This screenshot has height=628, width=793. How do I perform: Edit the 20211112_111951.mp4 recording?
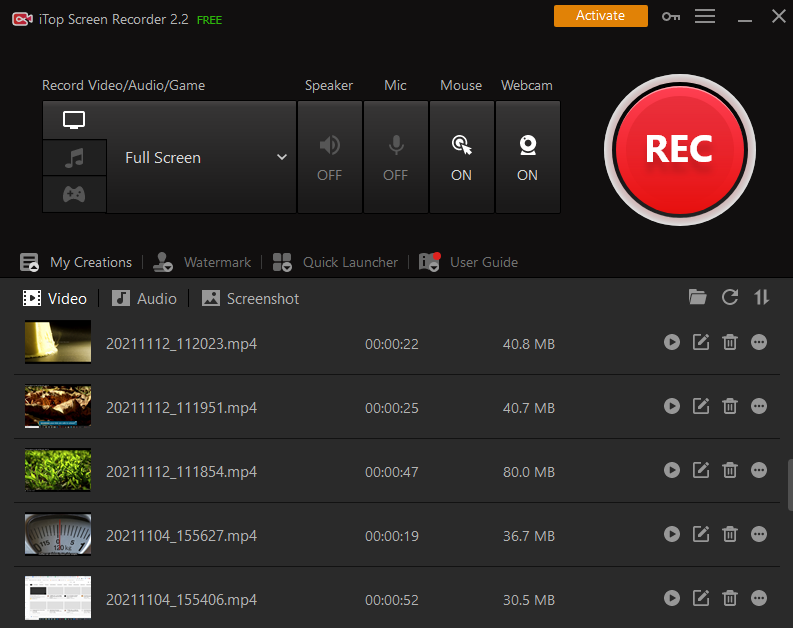701,407
